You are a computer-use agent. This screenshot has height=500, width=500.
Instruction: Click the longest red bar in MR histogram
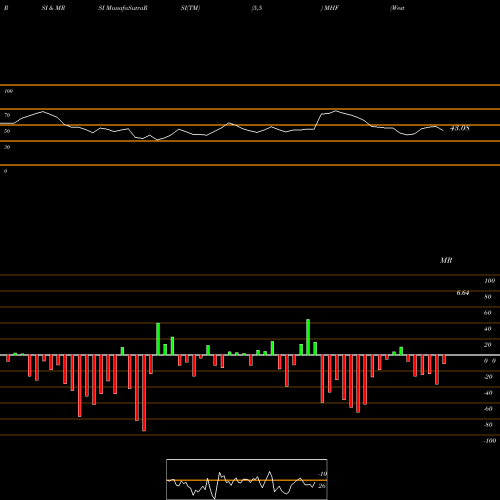click(144, 393)
